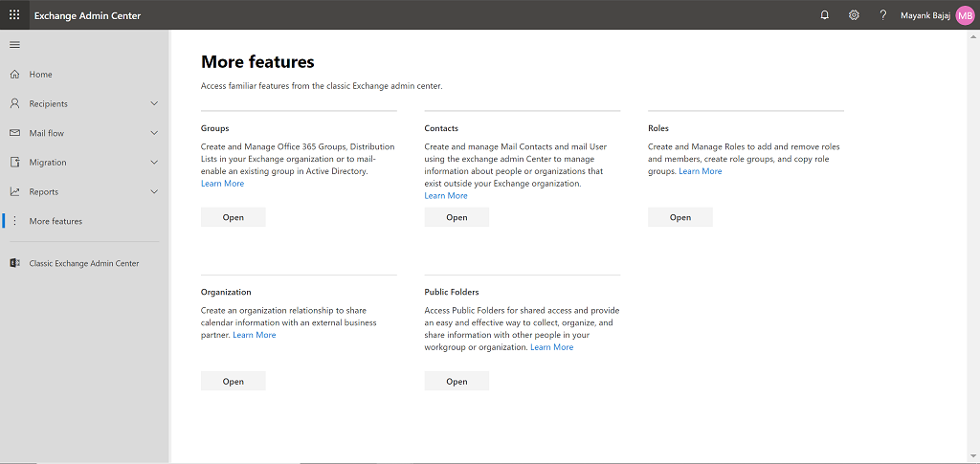This screenshot has height=464, width=980.
Task: Open the Roles feature
Action: pyautogui.click(x=679, y=217)
